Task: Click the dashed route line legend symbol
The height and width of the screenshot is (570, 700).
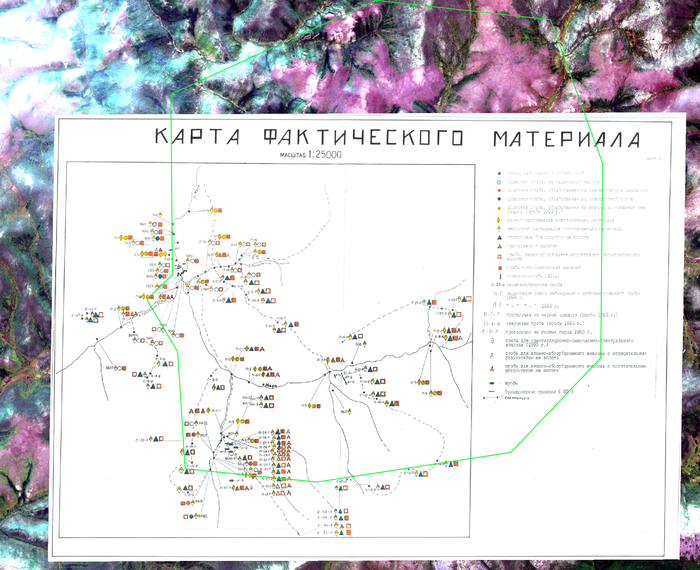Action: [x=500, y=397]
